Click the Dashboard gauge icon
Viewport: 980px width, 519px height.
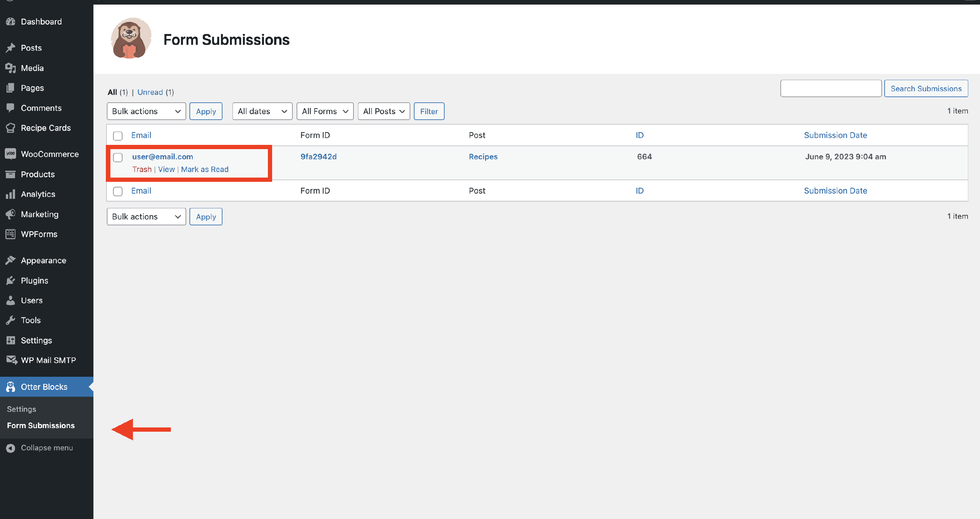coord(11,22)
